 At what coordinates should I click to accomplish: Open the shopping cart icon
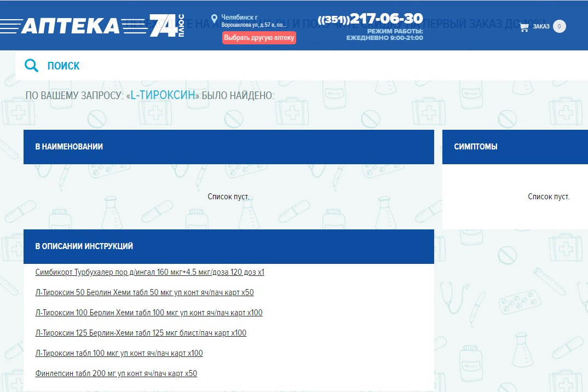[524, 27]
